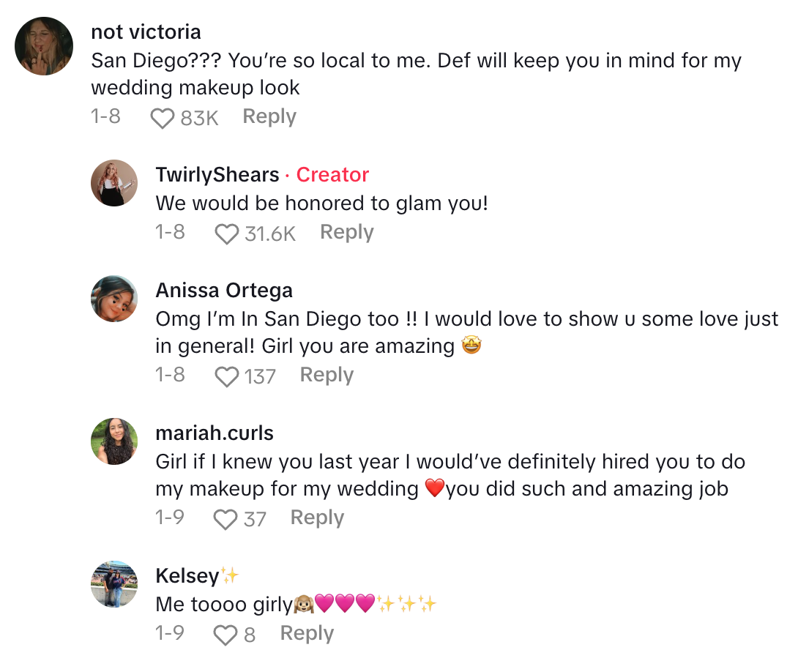
Task: Visit the Kelsey username link
Action: point(187,576)
